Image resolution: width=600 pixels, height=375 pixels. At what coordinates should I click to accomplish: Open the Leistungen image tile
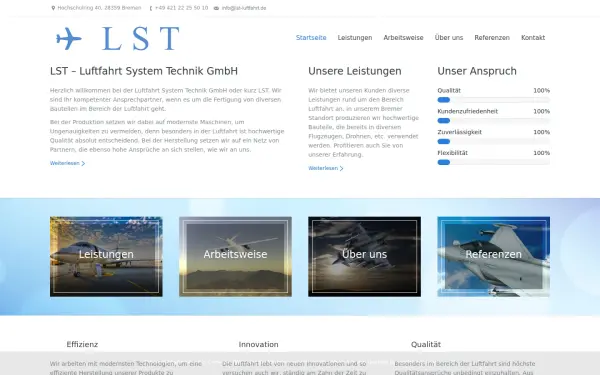tap(106, 256)
